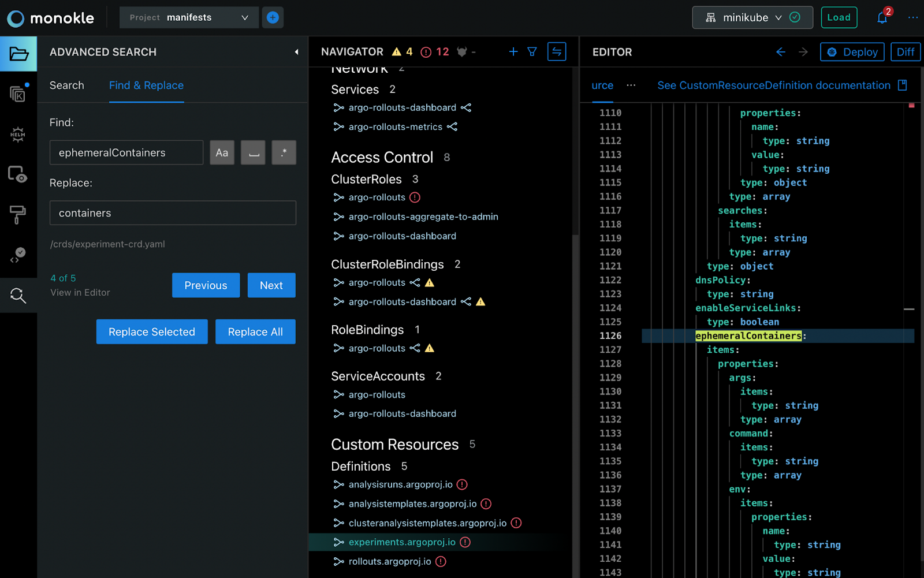Click warning icon on argo-rollouts ClusterRoleBinding

pyautogui.click(x=430, y=283)
